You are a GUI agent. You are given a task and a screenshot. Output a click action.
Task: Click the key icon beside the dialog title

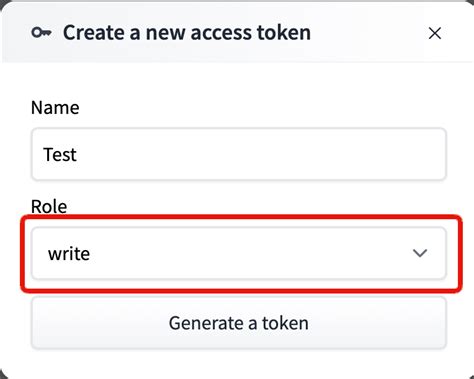coord(41,33)
